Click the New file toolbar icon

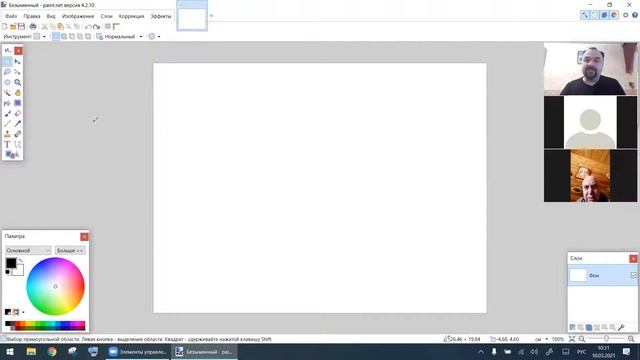click(4, 27)
